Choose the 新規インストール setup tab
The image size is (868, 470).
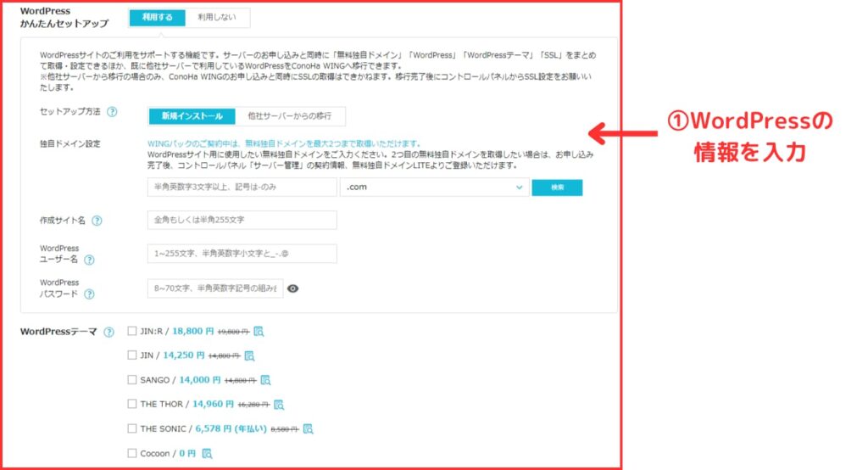pyautogui.click(x=192, y=116)
